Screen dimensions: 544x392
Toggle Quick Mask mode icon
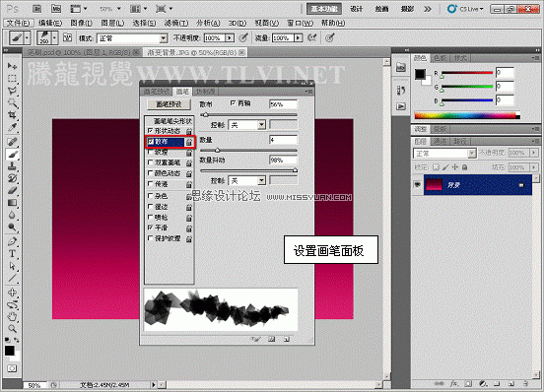click(12, 368)
